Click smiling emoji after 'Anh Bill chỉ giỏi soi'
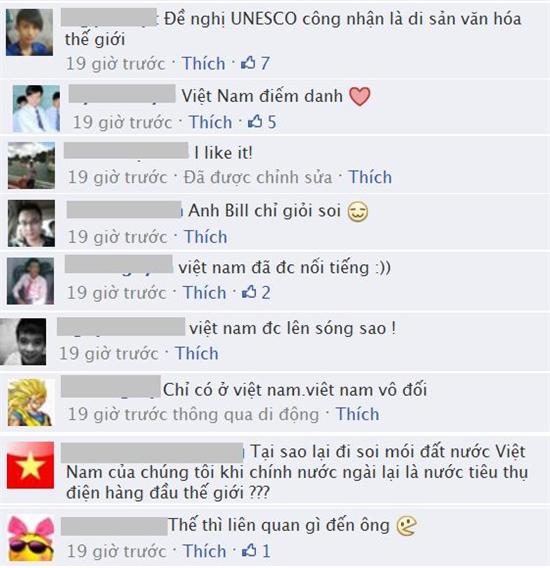 click(358, 212)
